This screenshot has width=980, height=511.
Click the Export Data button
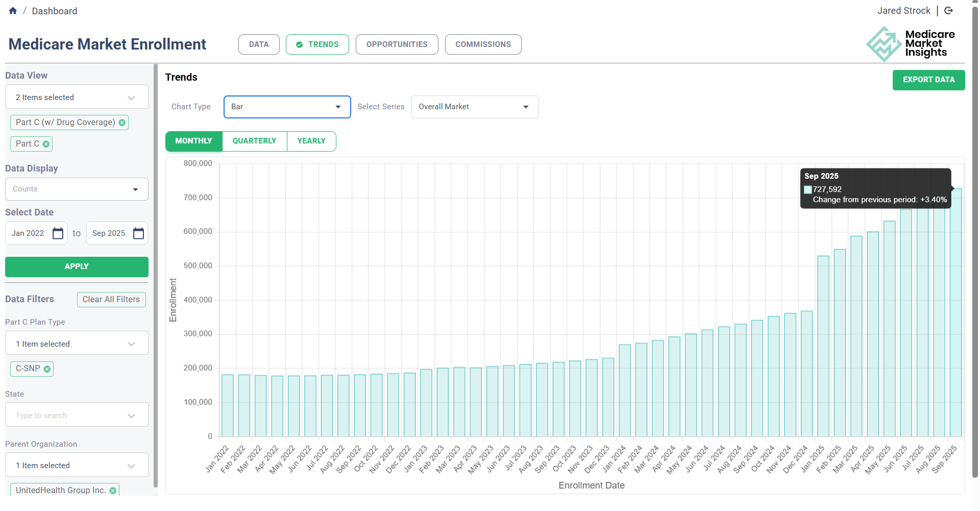point(928,80)
